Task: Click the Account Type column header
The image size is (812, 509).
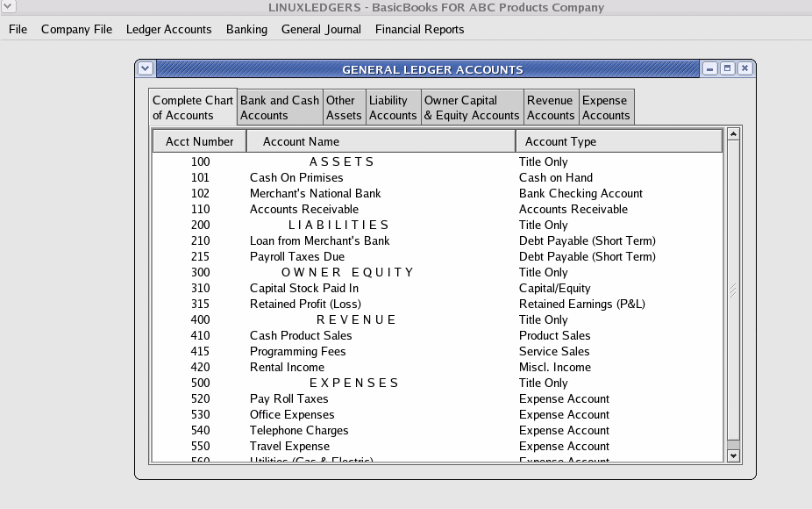Action: click(618, 141)
